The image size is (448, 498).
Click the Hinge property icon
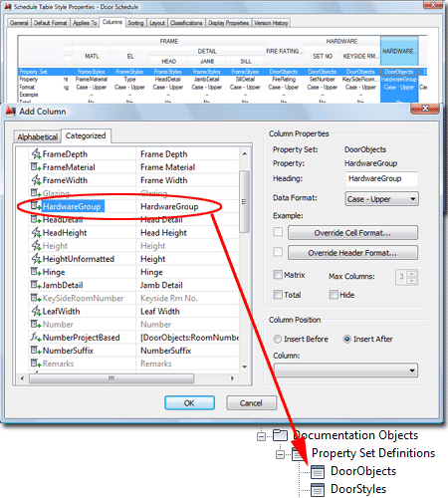click(36, 272)
